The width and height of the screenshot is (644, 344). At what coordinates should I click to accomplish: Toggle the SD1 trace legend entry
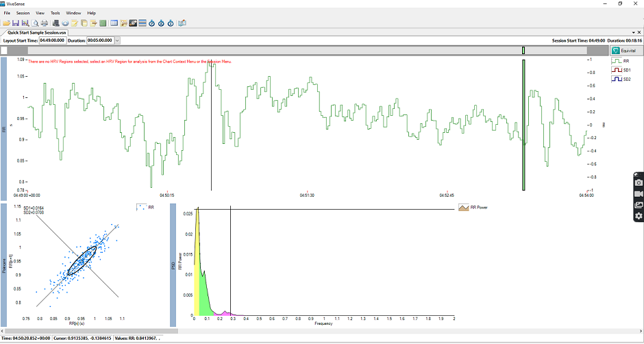[x=621, y=71]
